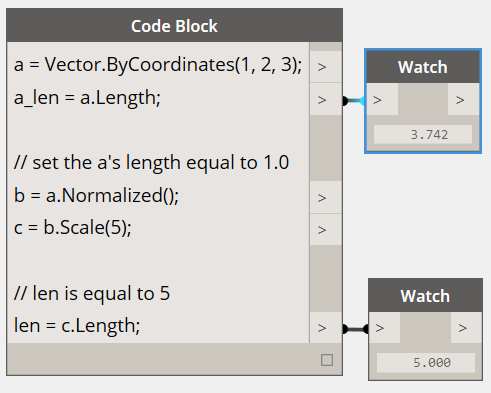Image resolution: width=491 pixels, height=393 pixels.
Task: Select title of Watch node displaying 3.742
Action: pyautogui.click(x=423, y=67)
